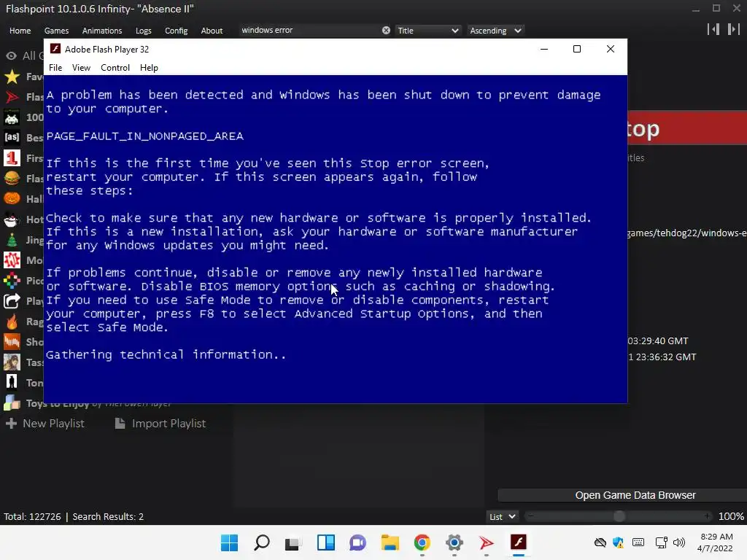Viewport: 747px width, 560px height.
Task: Open the Home tab in Flashpoint
Action: [x=20, y=31]
